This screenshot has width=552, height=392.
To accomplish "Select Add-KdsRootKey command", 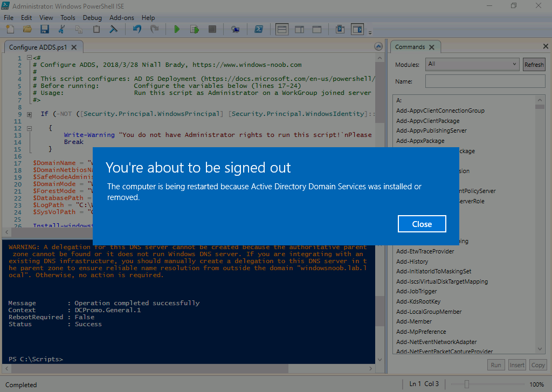I will (418, 302).
